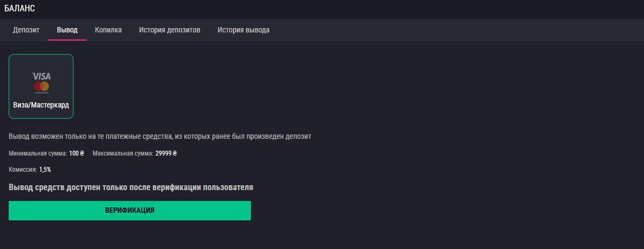Click the Mastercard circles logo
This screenshot has width=644, height=249.
(x=41, y=86)
